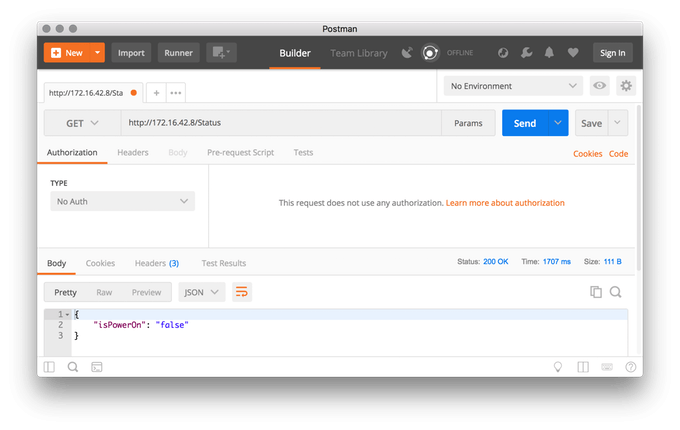The image size is (680, 430).
Task: Open the settings wrench icon in the header
Action: click(526, 53)
